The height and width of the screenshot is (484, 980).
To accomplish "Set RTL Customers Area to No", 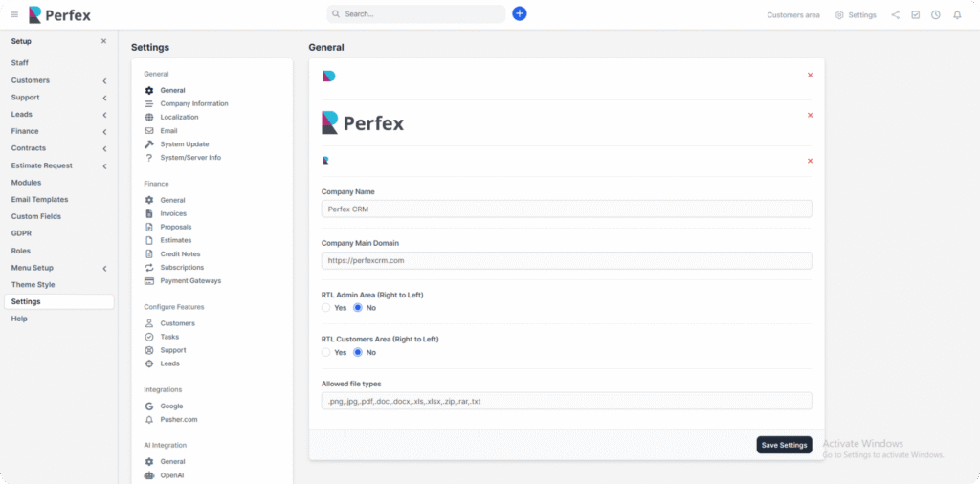I will click(x=358, y=352).
